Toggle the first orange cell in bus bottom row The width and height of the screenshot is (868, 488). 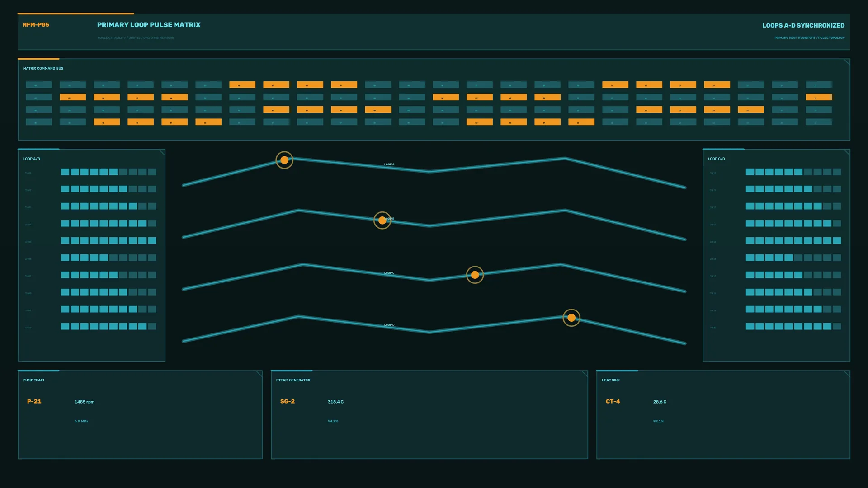pyautogui.click(x=107, y=122)
